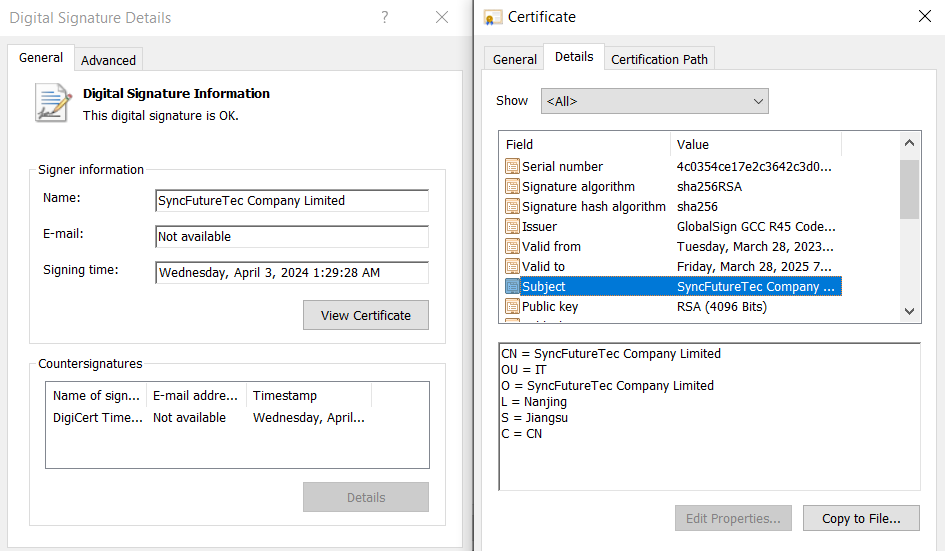Click the L = Nanjing line
This screenshot has width=945, height=551.
coord(534,402)
